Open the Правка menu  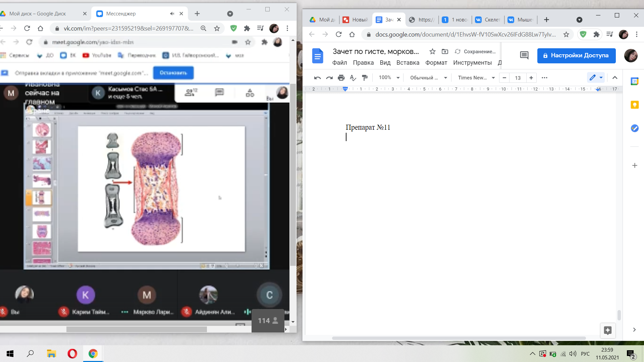(363, 63)
